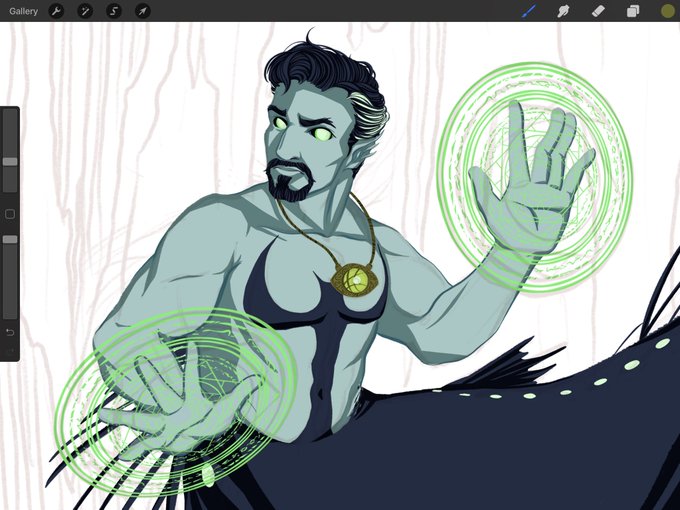
Task: Click the brush opacity slider handle
Action: 10,239
